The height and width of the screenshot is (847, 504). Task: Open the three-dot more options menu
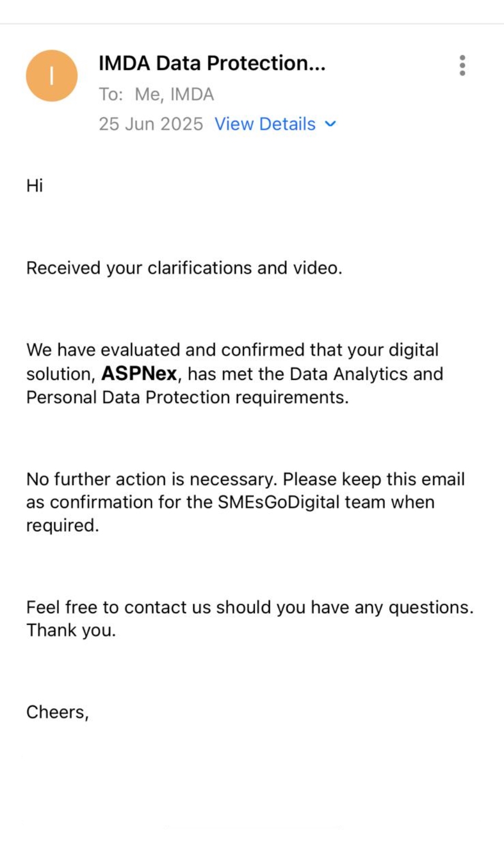(462, 66)
